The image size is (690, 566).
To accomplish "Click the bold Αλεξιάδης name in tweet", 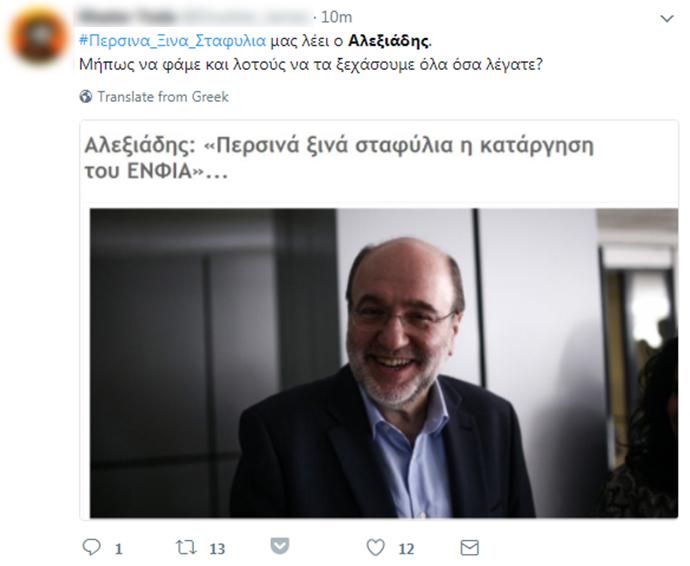I will (x=389, y=41).
